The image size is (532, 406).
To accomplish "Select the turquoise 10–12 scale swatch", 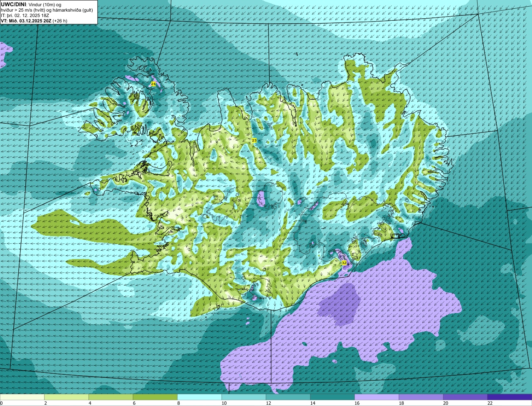I will [x=244, y=397].
